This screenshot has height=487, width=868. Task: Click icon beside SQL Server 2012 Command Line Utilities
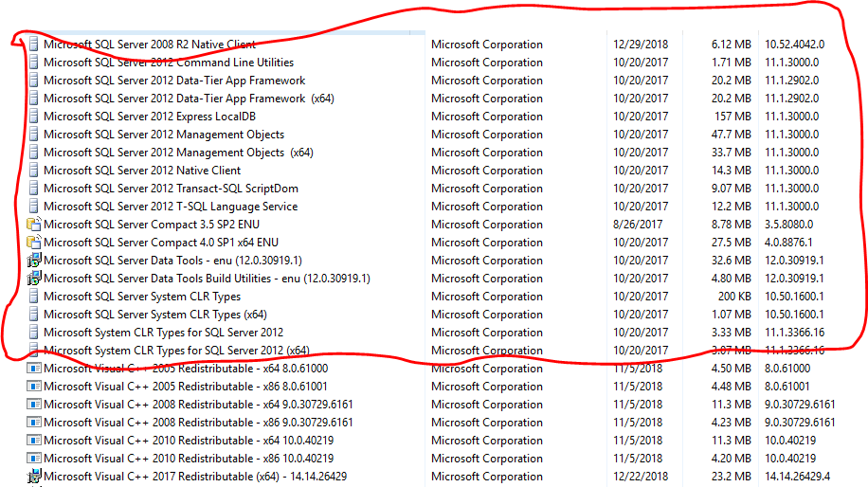click(34, 62)
